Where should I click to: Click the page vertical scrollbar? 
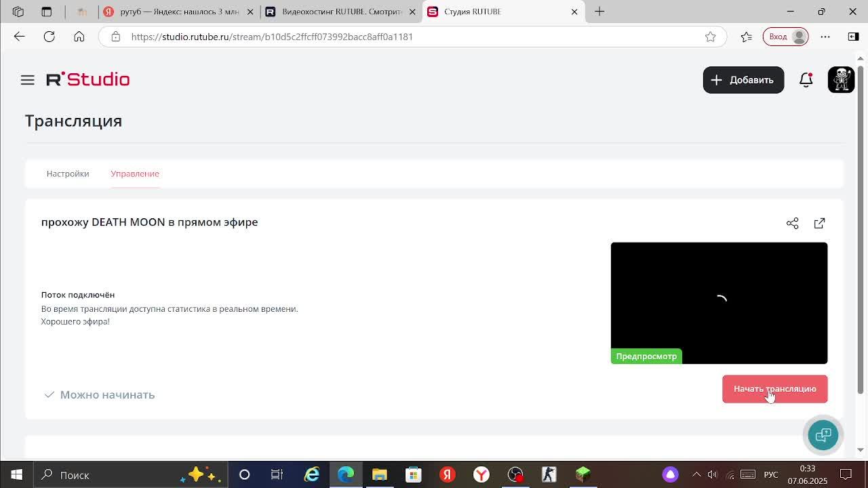[x=861, y=230]
